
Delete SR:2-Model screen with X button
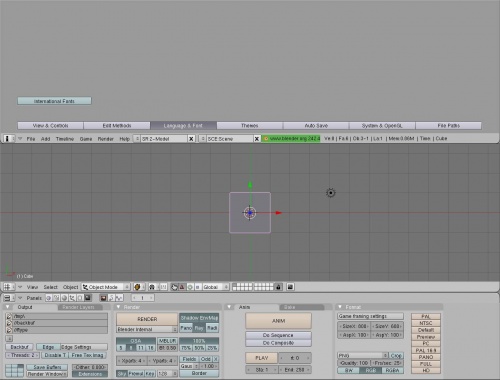[191, 139]
